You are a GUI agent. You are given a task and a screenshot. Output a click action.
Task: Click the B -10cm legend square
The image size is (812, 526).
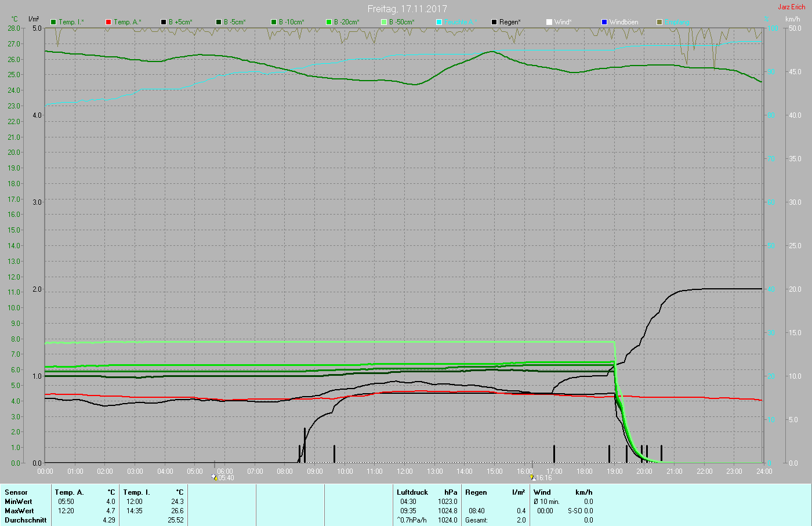274,22
